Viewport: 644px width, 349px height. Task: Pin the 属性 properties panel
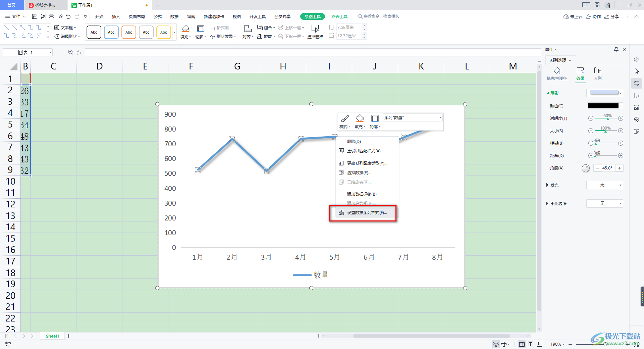point(616,49)
